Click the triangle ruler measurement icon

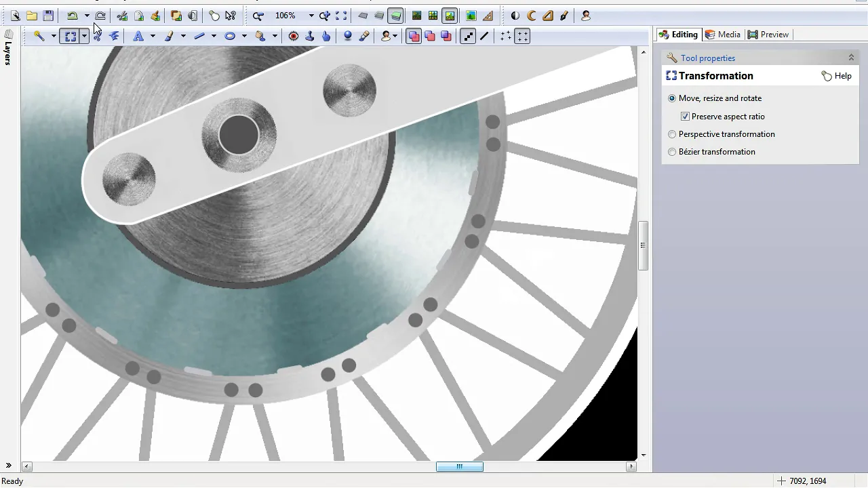click(x=488, y=16)
